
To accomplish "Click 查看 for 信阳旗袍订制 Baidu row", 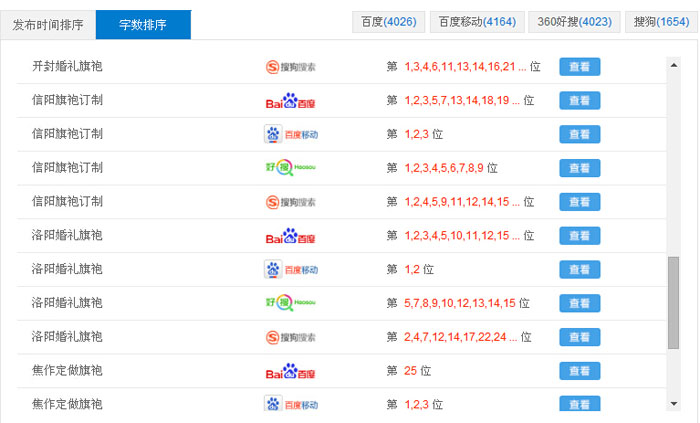I will tap(579, 101).
